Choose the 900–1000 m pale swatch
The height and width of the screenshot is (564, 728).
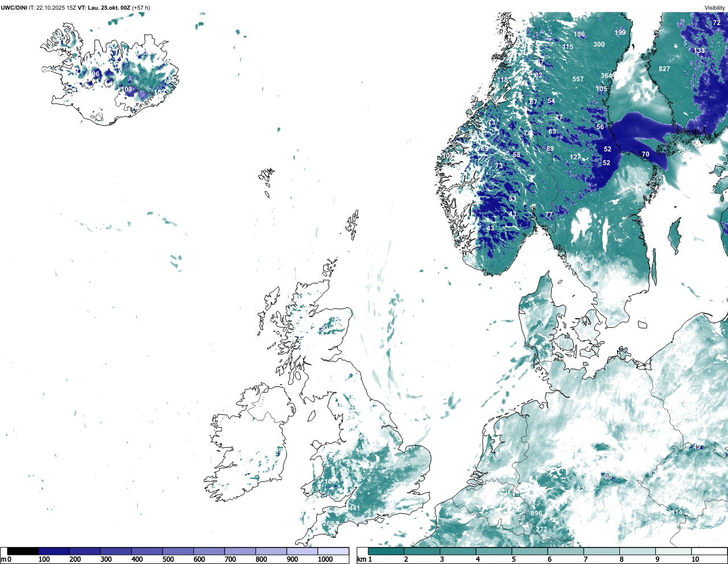[x=302, y=551]
